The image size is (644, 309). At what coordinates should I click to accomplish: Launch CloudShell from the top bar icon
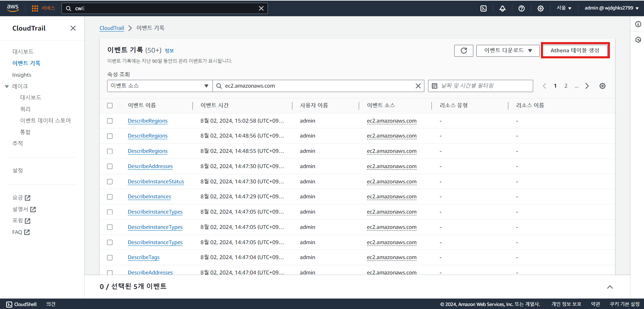484,8
